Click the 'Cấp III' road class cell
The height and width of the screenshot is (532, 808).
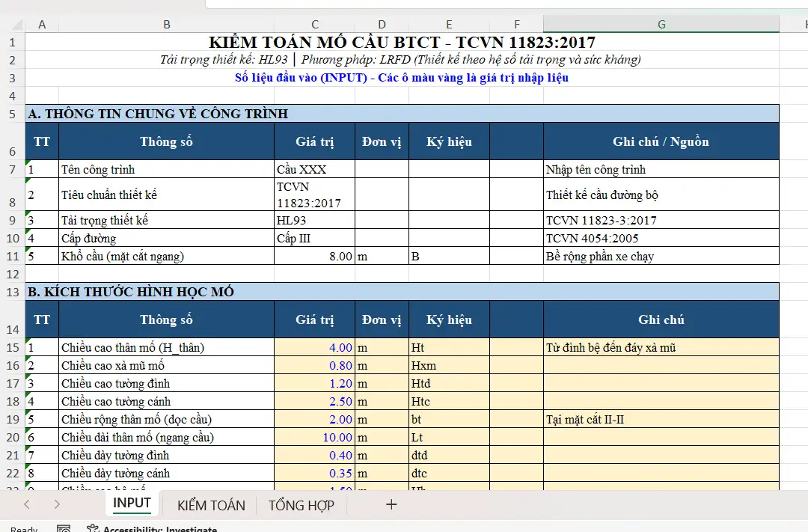pyautogui.click(x=314, y=239)
